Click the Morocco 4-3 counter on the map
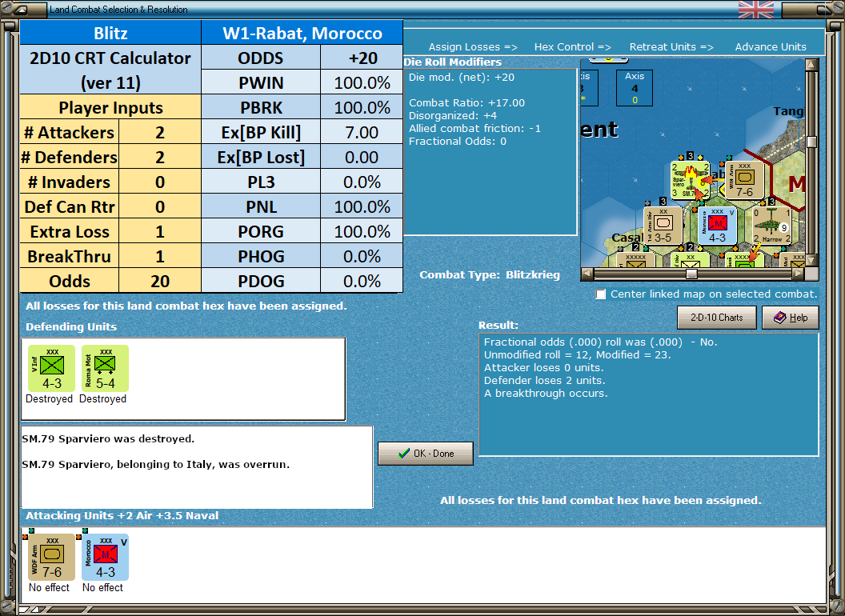The height and width of the screenshot is (616, 845). click(x=717, y=226)
